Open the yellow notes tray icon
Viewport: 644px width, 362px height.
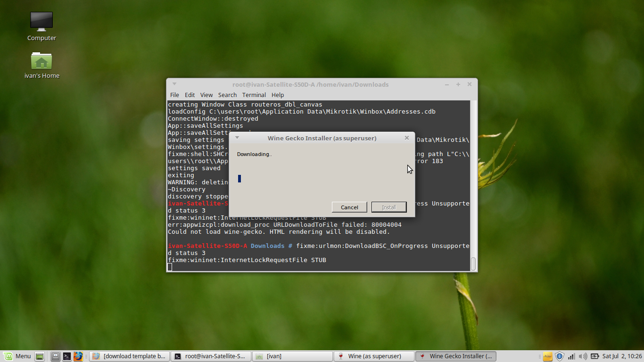click(x=547, y=356)
